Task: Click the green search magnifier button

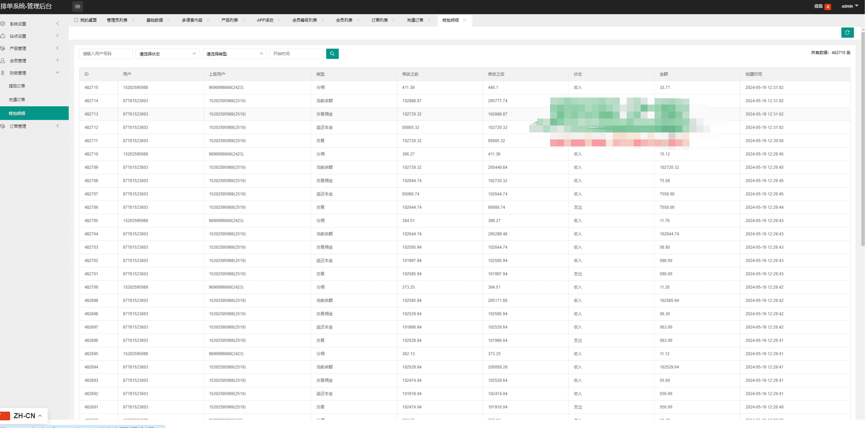Action: (x=332, y=54)
